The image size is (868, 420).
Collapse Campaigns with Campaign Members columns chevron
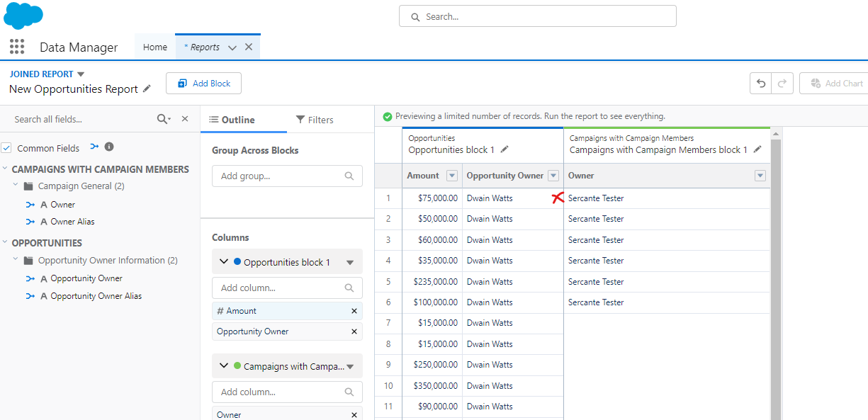tap(224, 366)
